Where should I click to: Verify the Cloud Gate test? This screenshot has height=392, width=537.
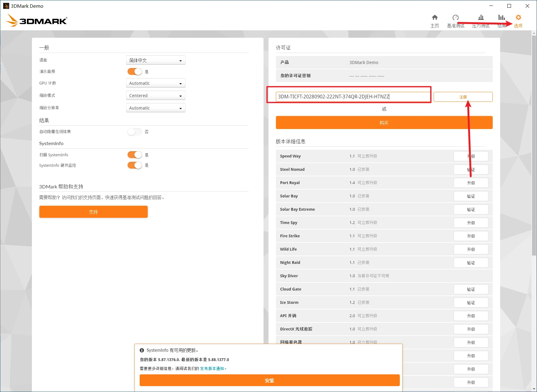(x=471, y=289)
